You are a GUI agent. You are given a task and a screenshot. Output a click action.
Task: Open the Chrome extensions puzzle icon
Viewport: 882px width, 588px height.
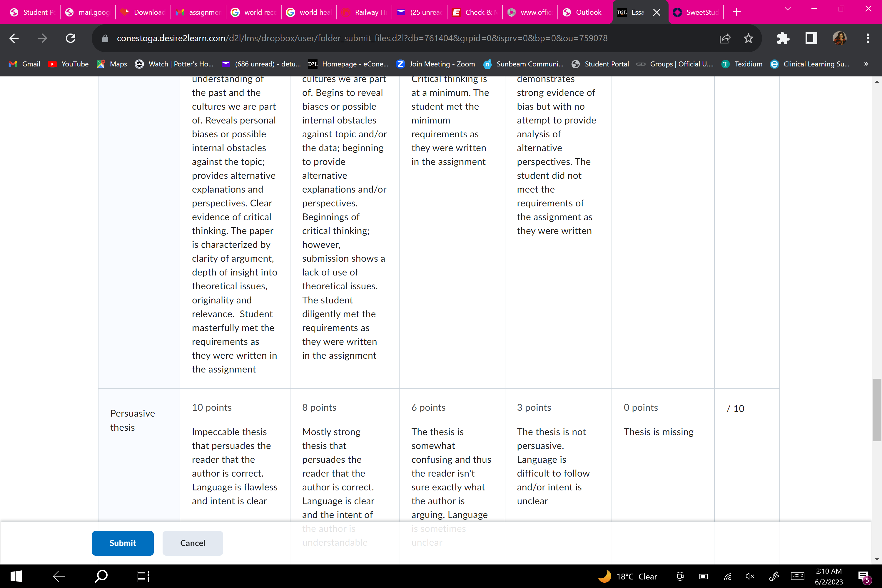pyautogui.click(x=783, y=38)
